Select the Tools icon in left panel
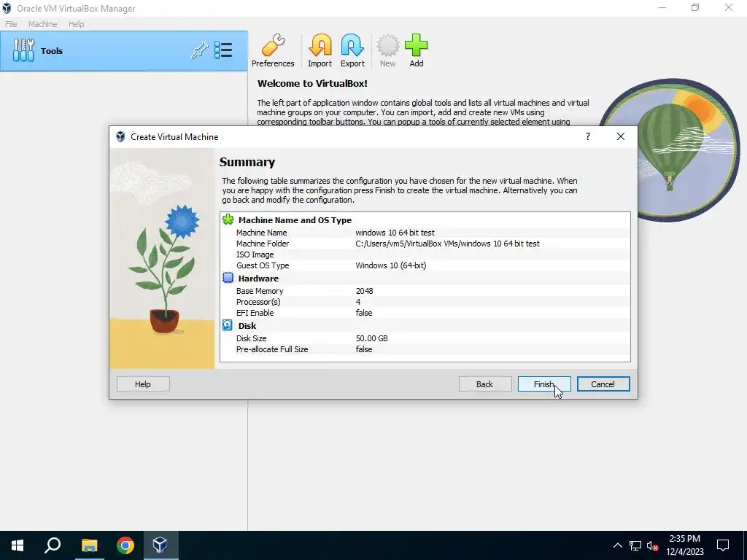The image size is (747, 560). pos(23,50)
